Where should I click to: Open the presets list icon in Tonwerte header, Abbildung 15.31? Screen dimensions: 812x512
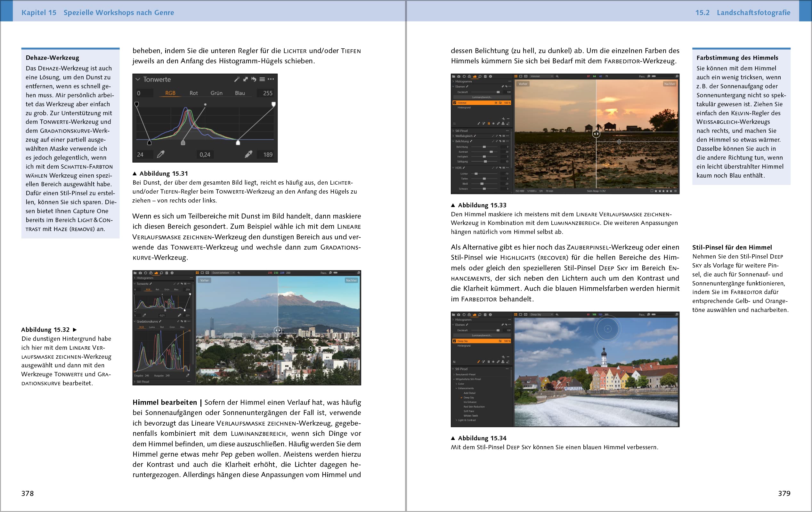point(262,79)
